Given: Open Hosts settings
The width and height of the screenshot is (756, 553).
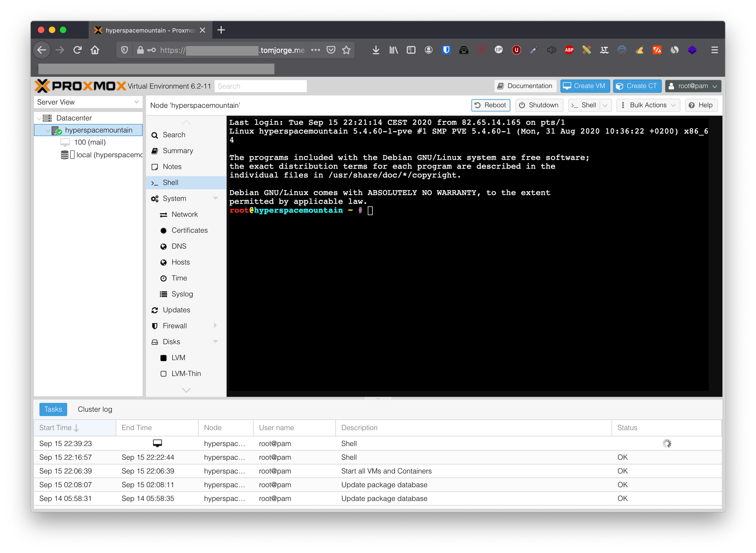Looking at the screenshot, I should 186,262.
